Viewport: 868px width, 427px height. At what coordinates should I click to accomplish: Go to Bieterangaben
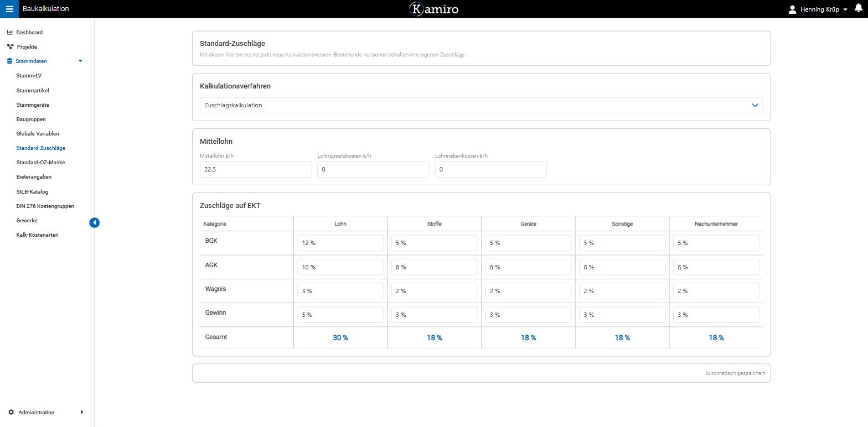34,176
